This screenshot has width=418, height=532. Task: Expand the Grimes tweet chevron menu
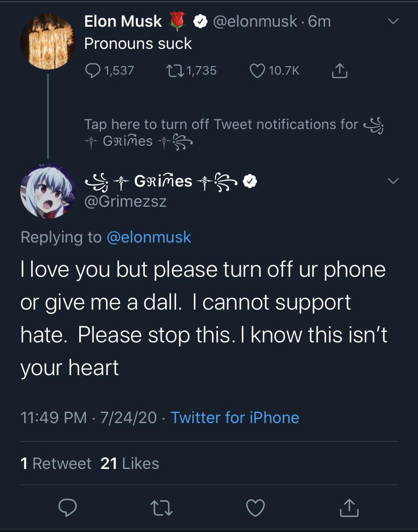pos(393,181)
